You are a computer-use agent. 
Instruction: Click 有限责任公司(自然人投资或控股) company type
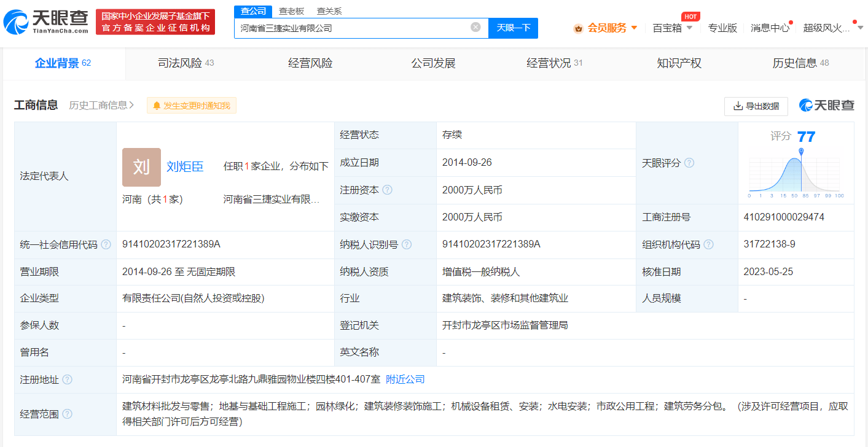coord(194,298)
